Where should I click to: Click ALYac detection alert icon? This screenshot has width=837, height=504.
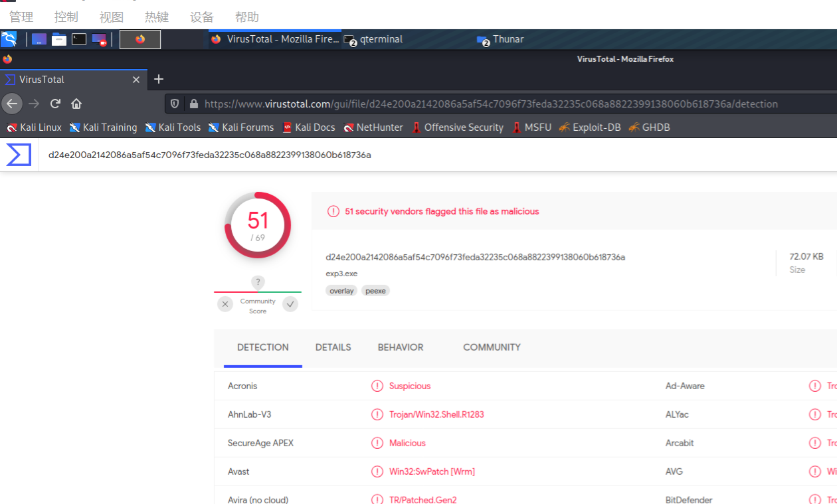(815, 414)
